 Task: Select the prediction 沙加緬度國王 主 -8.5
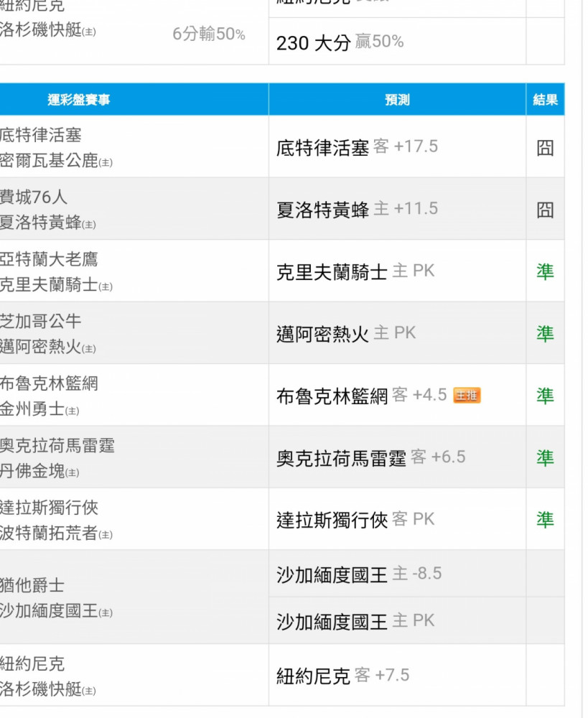[359, 574]
